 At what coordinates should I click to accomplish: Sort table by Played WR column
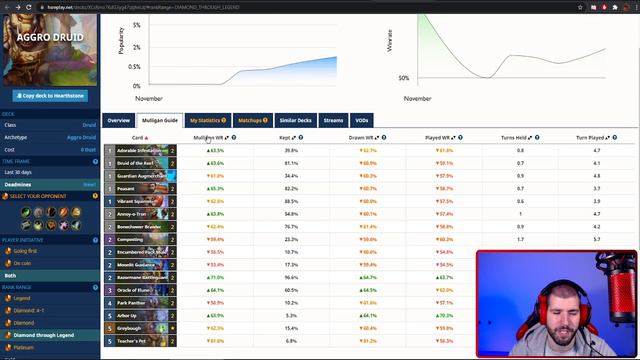tap(440, 138)
